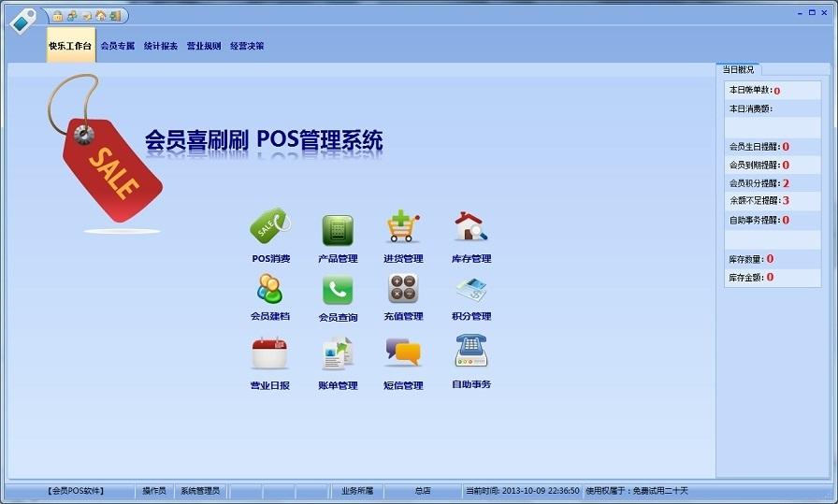Open 会员建档 people icon

pyautogui.click(x=269, y=289)
